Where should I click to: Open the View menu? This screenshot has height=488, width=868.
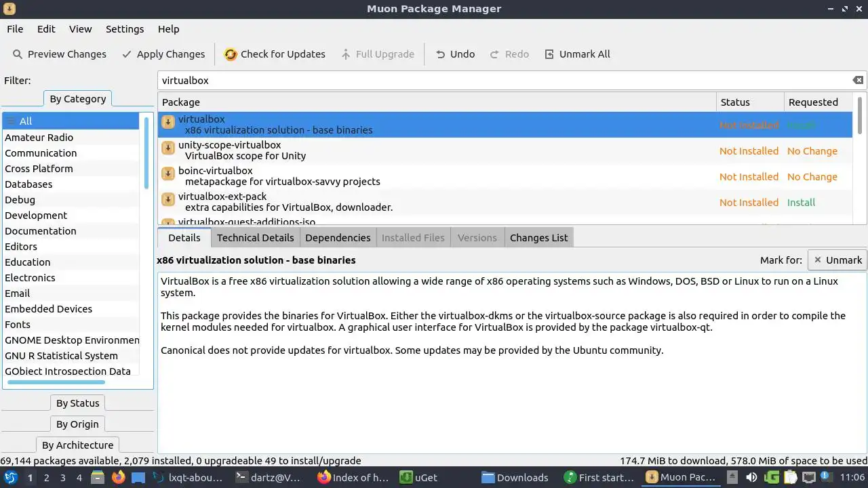pyautogui.click(x=80, y=29)
